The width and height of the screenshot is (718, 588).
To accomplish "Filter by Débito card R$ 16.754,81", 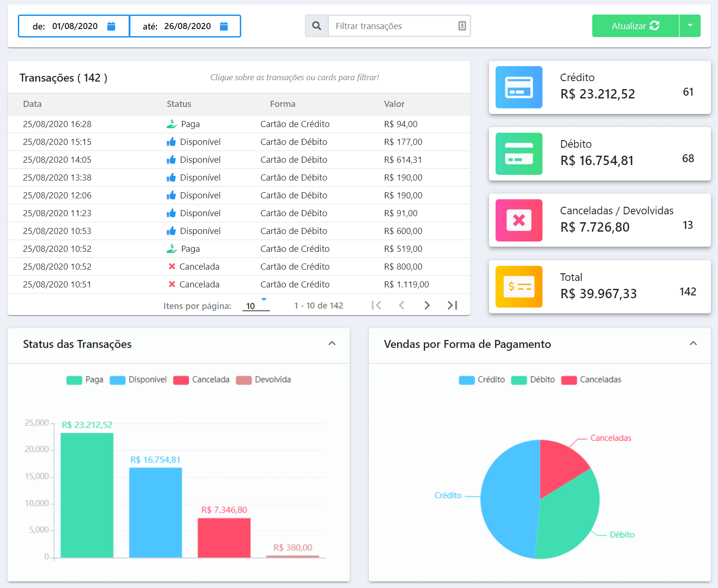I will coord(600,154).
